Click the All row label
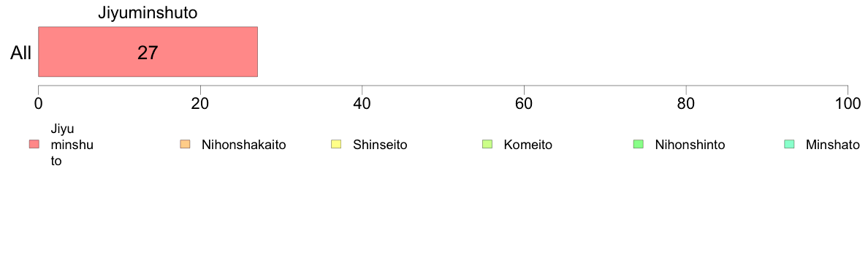This screenshot has width=868, height=269. (21, 53)
